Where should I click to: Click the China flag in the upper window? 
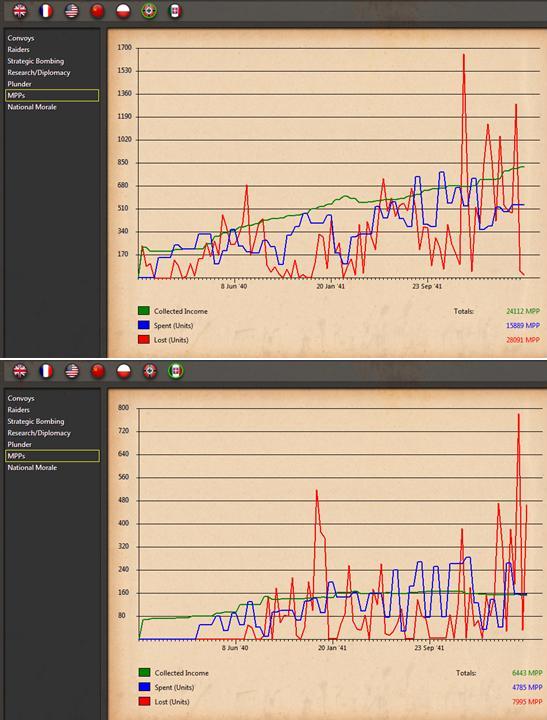tap(97, 11)
